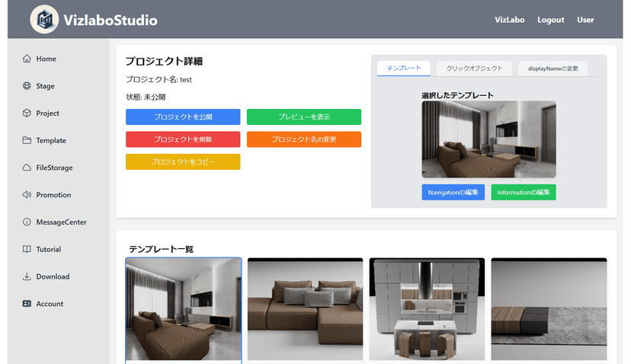
Task: Click the 状態: 未公開 status text
Action: pos(146,97)
